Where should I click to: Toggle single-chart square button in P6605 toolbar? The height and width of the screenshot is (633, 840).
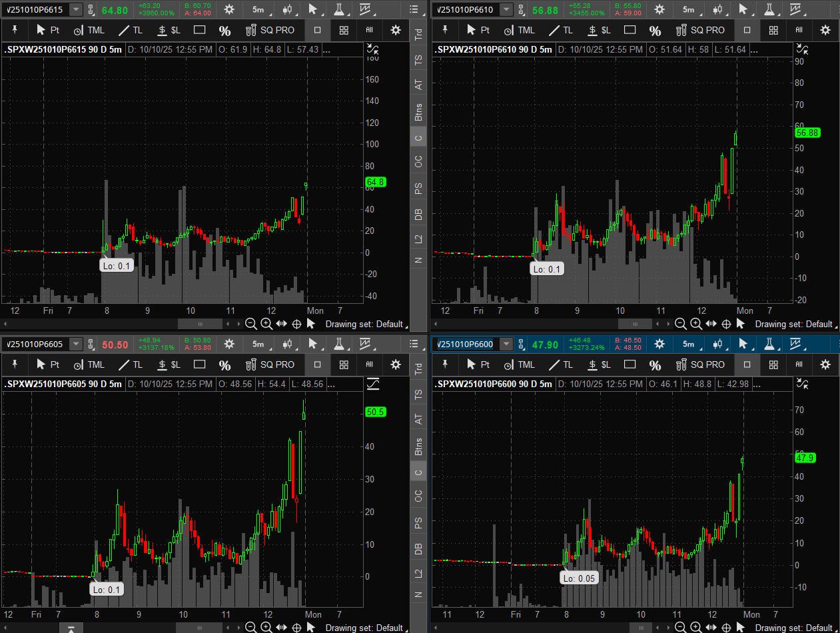317,365
